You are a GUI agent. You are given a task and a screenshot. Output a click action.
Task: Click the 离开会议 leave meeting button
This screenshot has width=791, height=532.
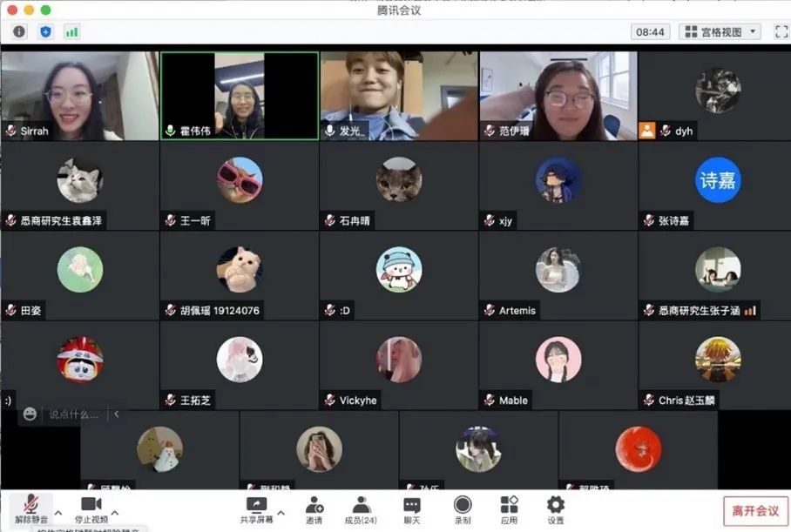pyautogui.click(x=755, y=511)
